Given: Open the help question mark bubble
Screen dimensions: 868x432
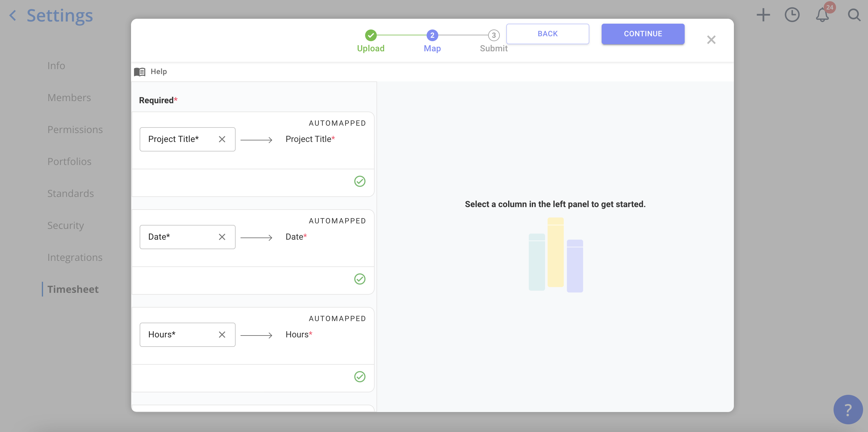Looking at the screenshot, I should 848,410.
